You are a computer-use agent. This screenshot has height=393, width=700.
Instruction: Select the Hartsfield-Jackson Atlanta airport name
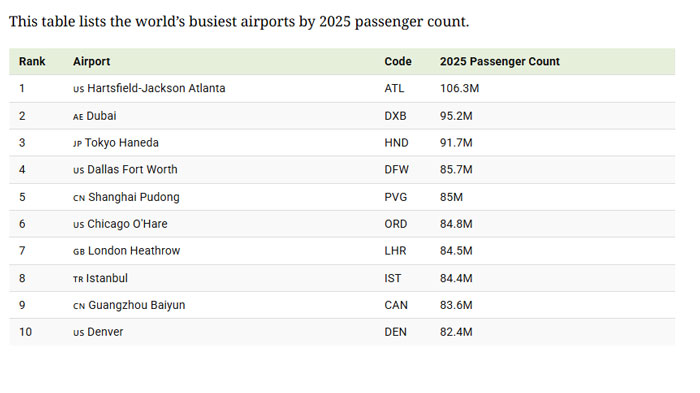[156, 88]
